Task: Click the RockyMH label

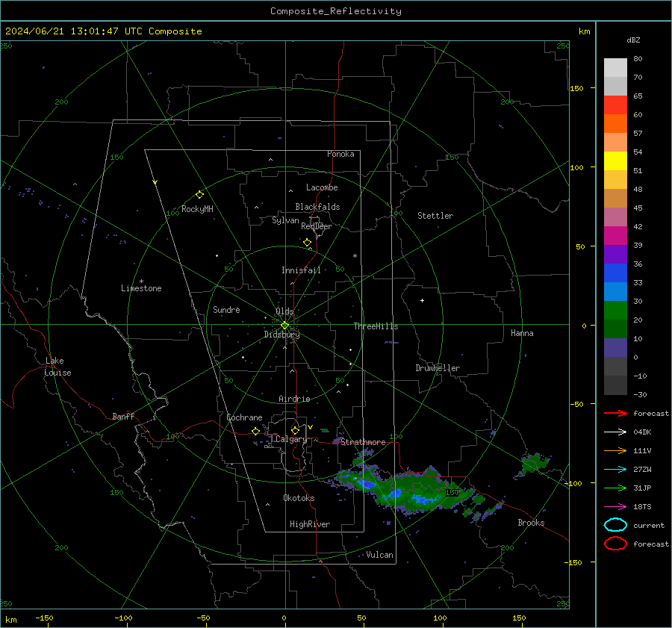Action: point(197,209)
